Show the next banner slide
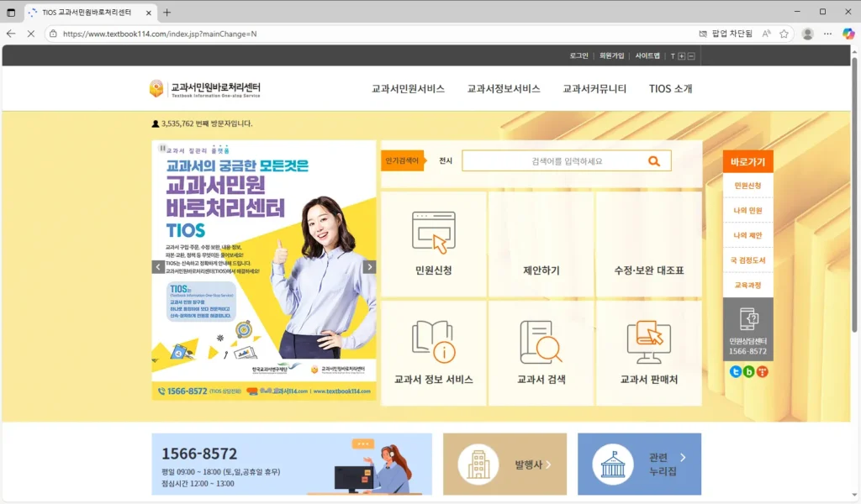861x504 pixels. point(369,267)
